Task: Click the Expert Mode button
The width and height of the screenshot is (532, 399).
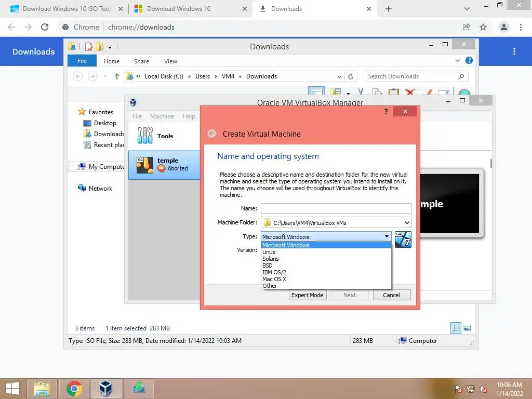Action: (308, 295)
